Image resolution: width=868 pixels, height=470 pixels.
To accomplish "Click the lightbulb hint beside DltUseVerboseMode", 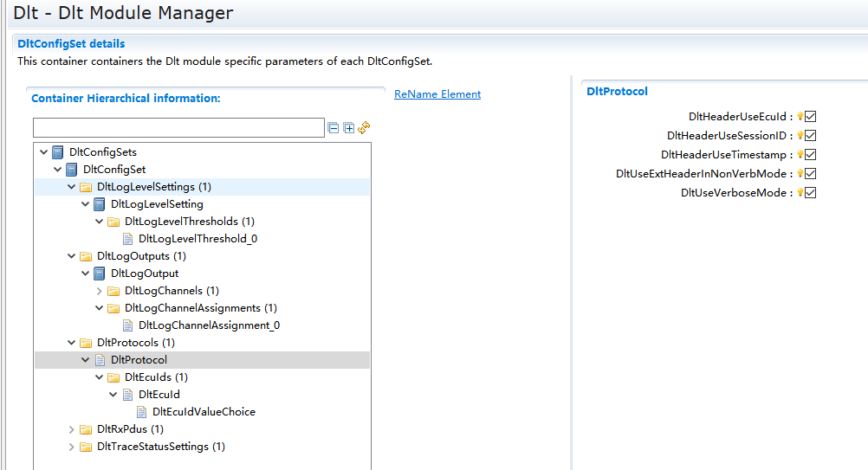I will pos(800,193).
